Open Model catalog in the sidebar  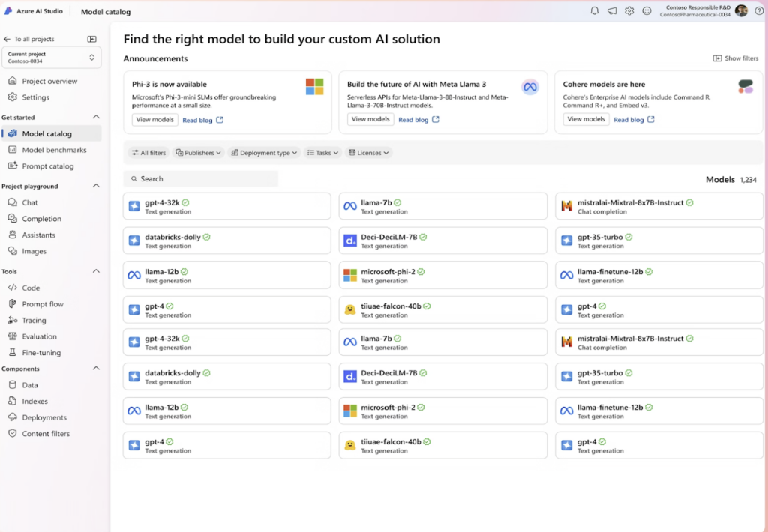[52, 133]
